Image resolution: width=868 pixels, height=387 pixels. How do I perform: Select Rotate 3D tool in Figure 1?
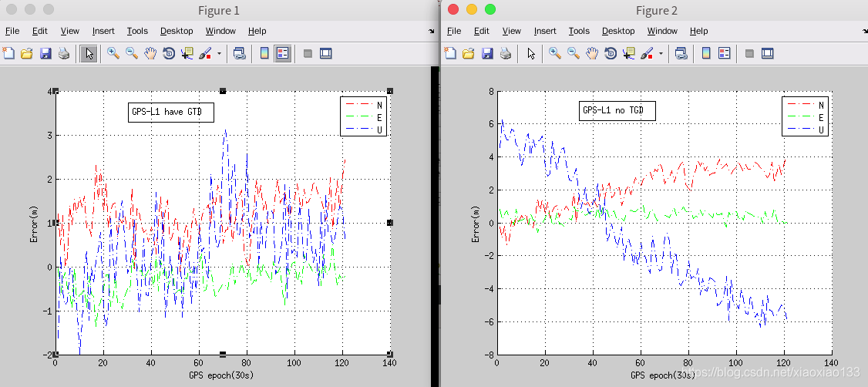pyautogui.click(x=169, y=53)
